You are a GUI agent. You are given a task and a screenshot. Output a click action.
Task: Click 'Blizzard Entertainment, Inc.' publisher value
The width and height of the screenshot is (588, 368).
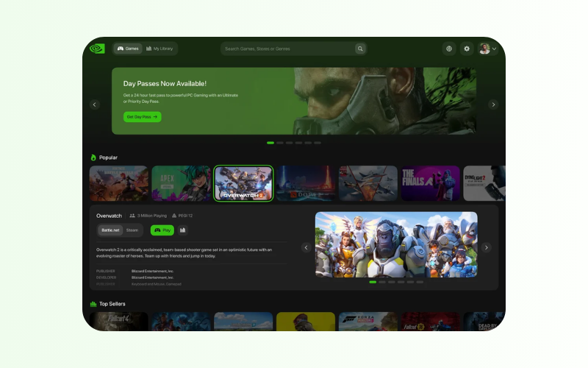[153, 271]
